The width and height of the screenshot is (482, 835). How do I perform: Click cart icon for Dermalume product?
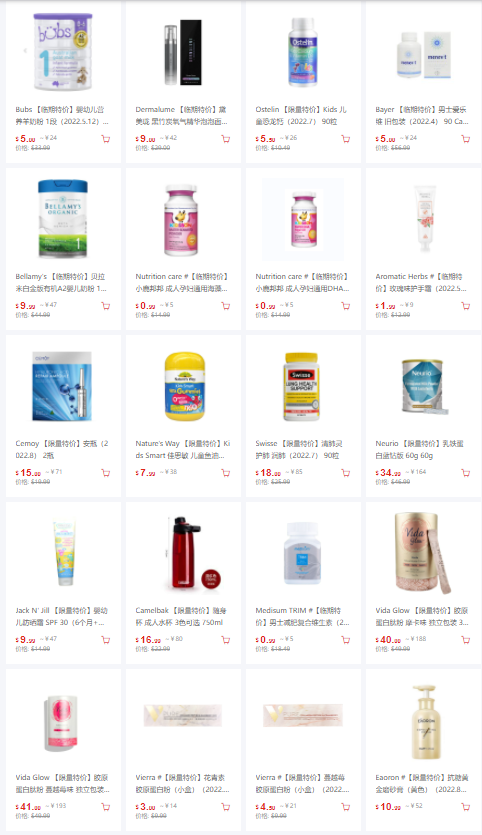[226, 139]
